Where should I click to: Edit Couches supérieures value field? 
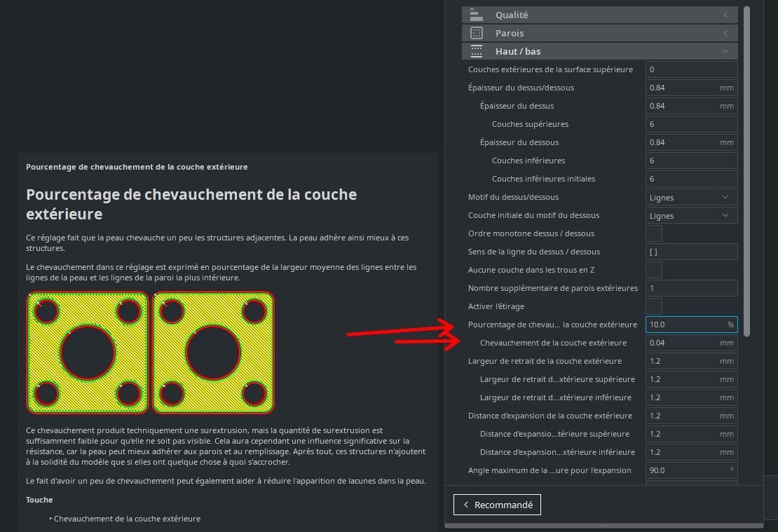point(691,124)
